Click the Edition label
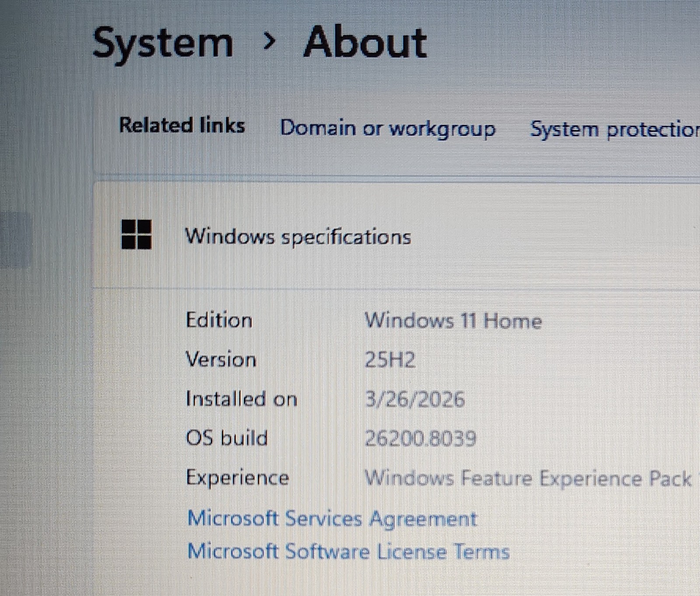Screen dimensions: 700x596 [x=219, y=320]
